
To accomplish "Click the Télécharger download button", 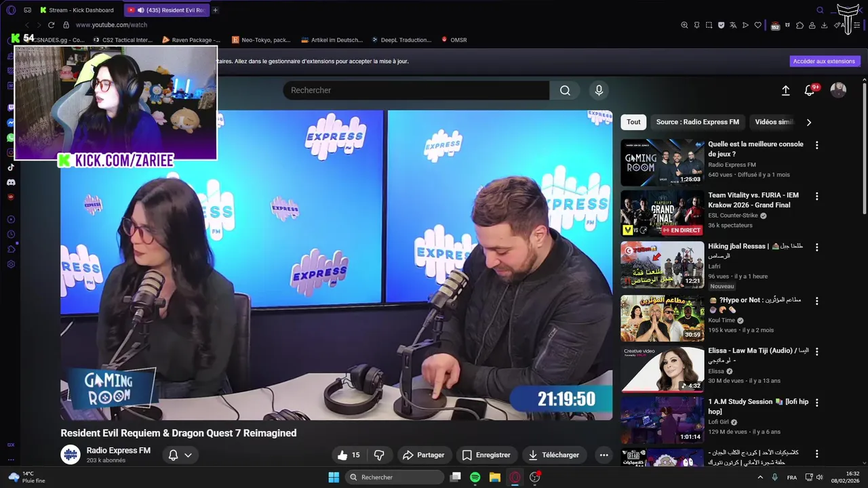I will [554, 455].
